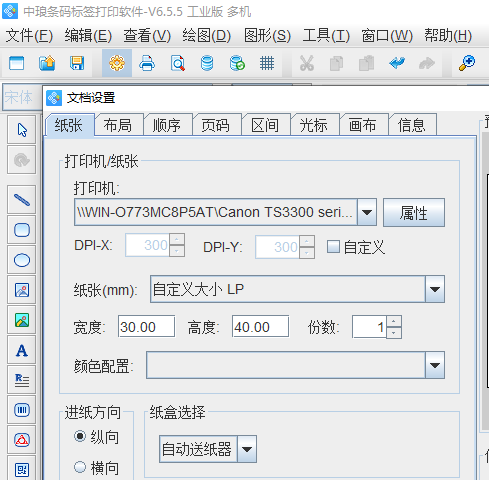Select the ellipse drawing tool
The height and width of the screenshot is (480, 489).
click(22, 260)
